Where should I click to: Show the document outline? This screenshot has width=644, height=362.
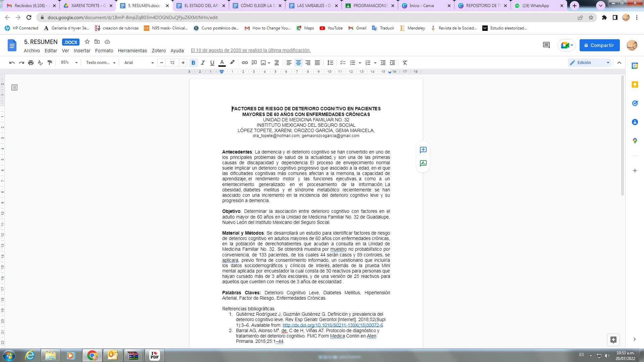[14, 87]
